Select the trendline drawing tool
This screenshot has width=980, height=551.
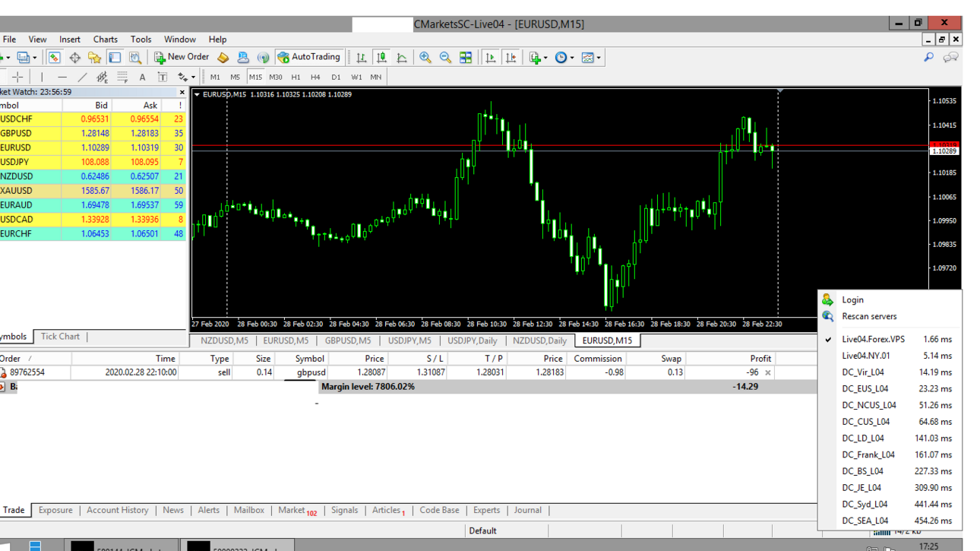[x=82, y=77]
